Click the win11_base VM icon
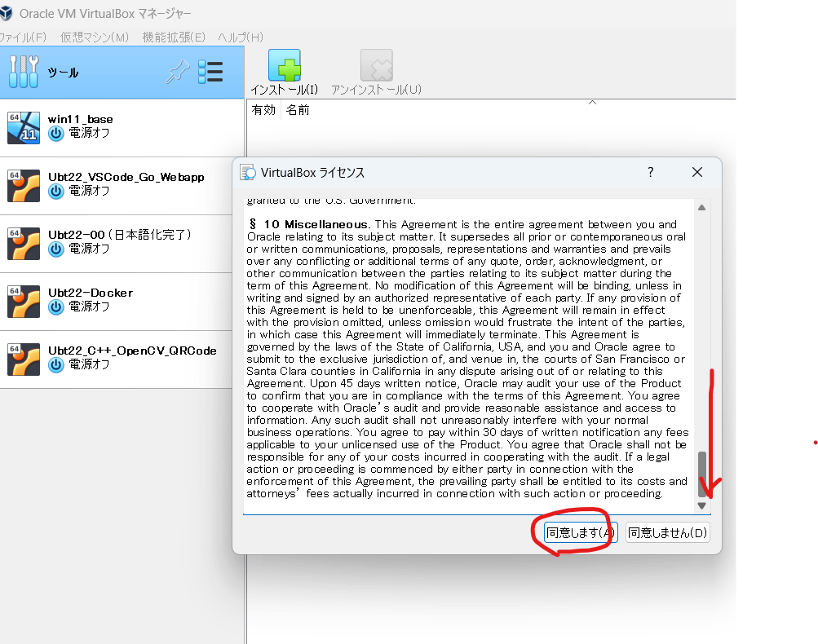The height and width of the screenshot is (644, 818). (x=24, y=127)
